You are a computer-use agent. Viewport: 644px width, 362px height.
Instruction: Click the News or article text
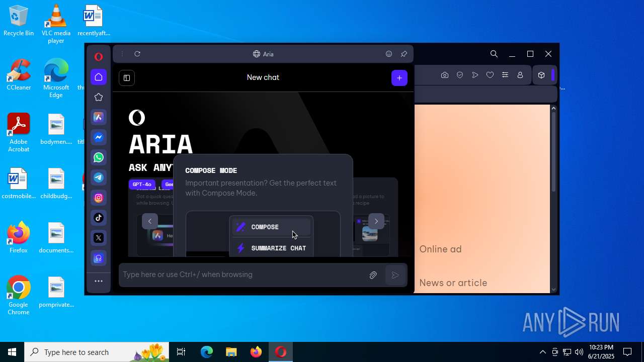(453, 283)
